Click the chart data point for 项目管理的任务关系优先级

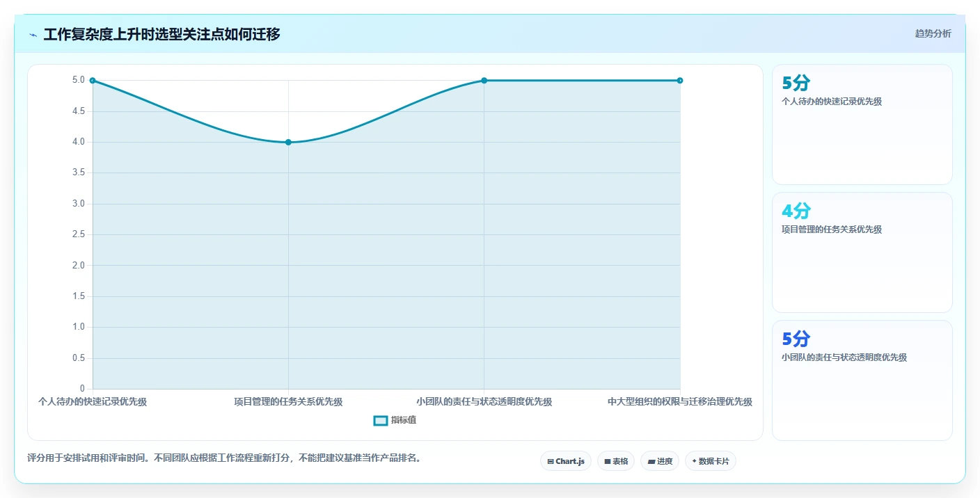(288, 142)
